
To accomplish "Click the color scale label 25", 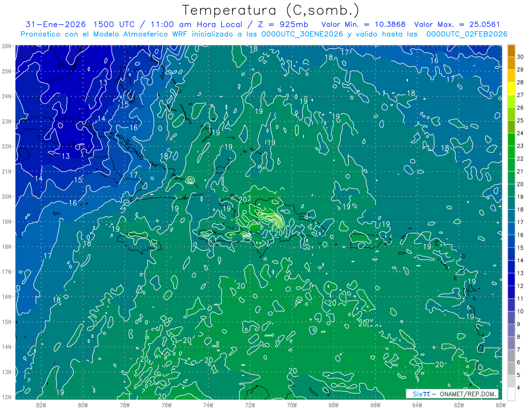I will (520, 120).
